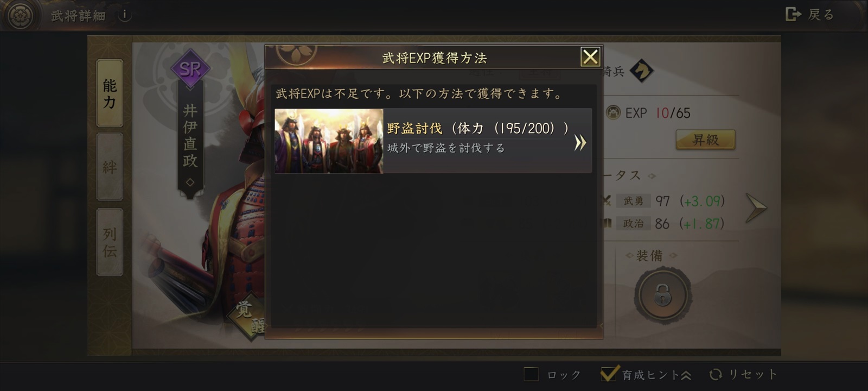Image resolution: width=868 pixels, height=391 pixels.
Task: Select the 能力 tab
Action: click(x=110, y=93)
